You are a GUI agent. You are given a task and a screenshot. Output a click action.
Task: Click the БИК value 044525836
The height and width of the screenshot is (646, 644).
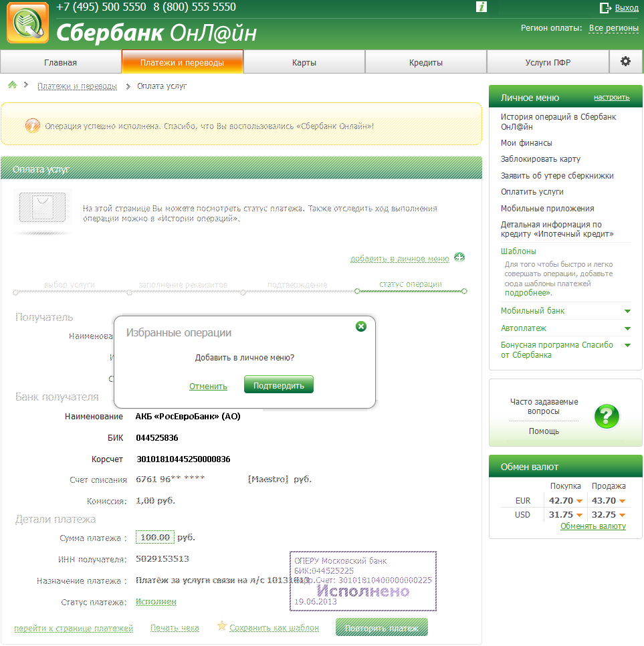click(157, 437)
